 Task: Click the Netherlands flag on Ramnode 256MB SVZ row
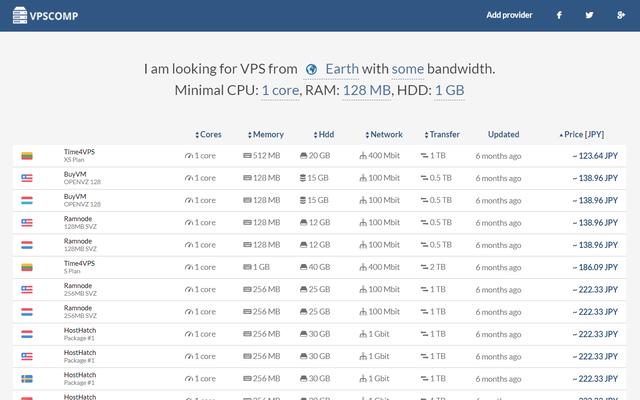[x=27, y=312]
